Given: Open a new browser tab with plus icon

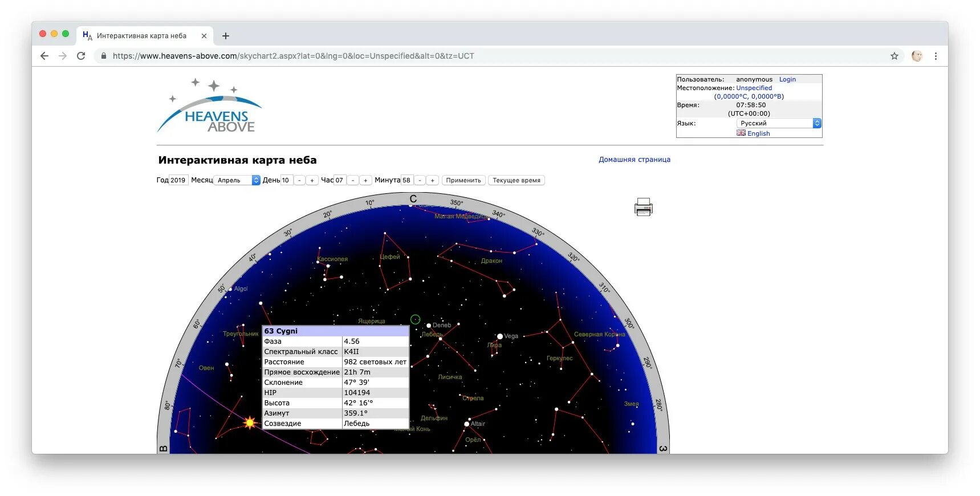Looking at the screenshot, I should coord(226,36).
